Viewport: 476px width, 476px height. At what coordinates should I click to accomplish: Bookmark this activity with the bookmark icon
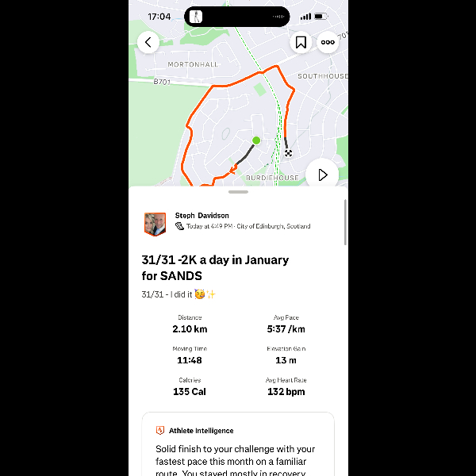click(x=301, y=42)
